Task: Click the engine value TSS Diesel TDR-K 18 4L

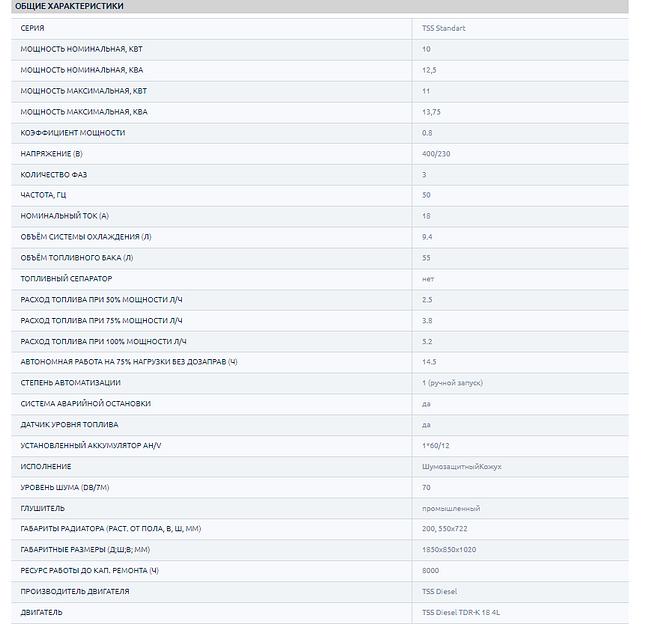Action: [461, 612]
